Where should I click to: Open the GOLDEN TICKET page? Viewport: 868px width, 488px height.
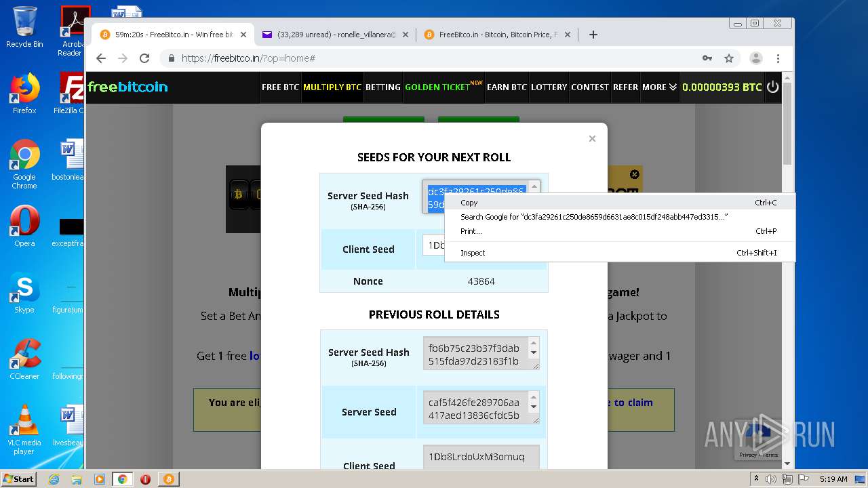point(443,87)
